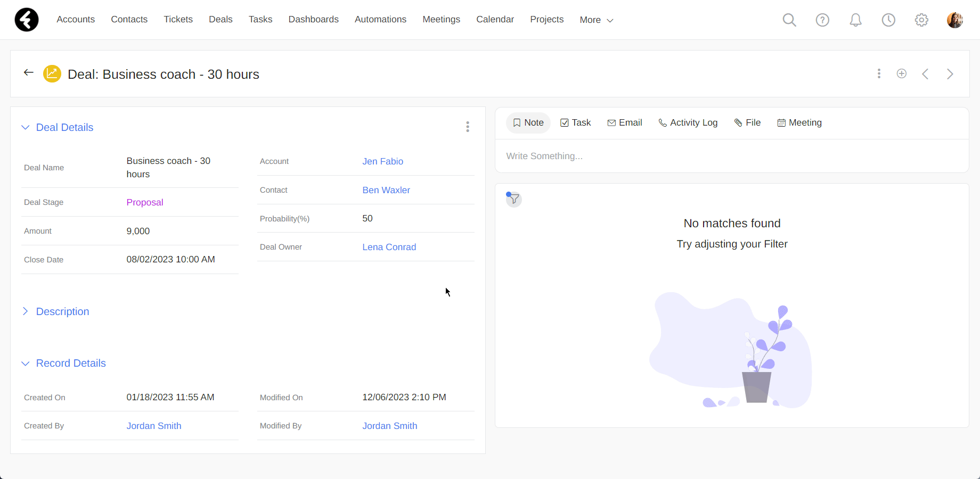Open Deals in the top navigation
This screenshot has height=479, width=980.
pos(220,20)
